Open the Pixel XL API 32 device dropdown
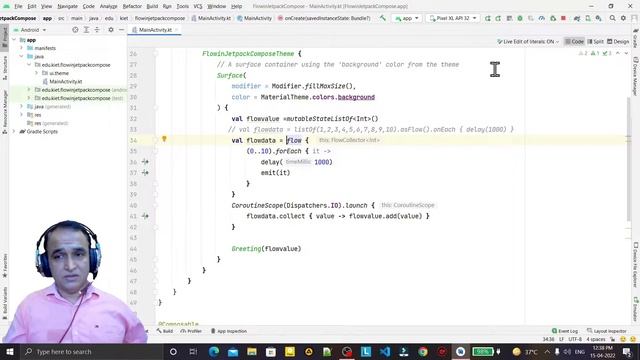 (453, 18)
